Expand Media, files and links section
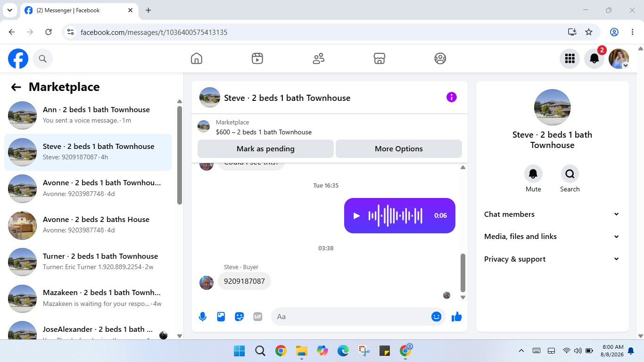 click(552, 237)
